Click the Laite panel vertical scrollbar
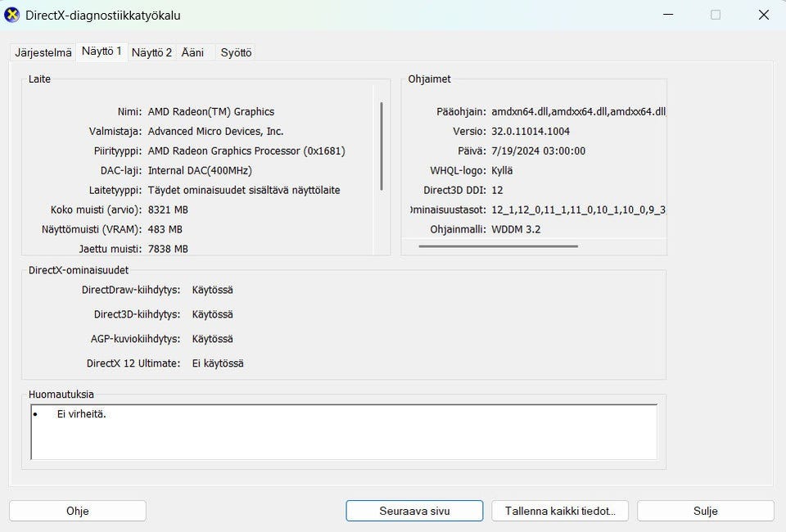Image resolution: width=786 pixels, height=532 pixels. [x=382, y=147]
